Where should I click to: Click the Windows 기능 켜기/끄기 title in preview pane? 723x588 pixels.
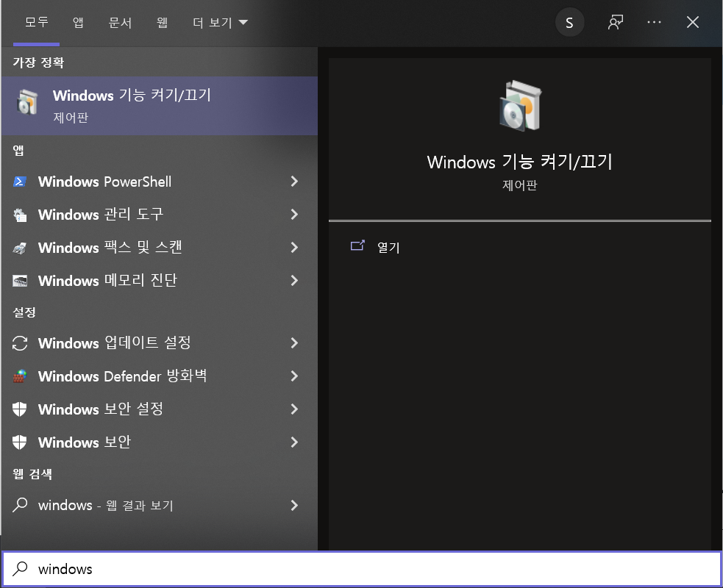[x=520, y=162]
